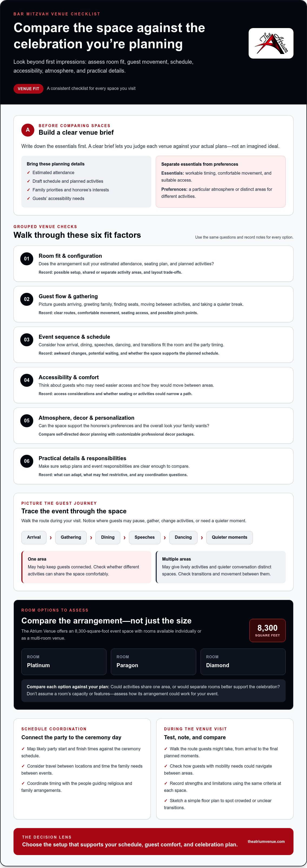
Task: Click the chevron before Quieter moments
Action: click(x=202, y=538)
